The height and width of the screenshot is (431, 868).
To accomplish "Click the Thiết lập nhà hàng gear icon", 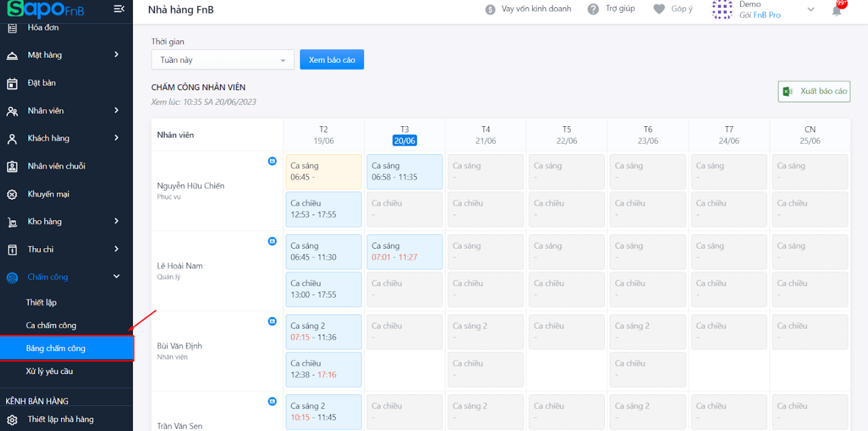I will click(x=12, y=419).
